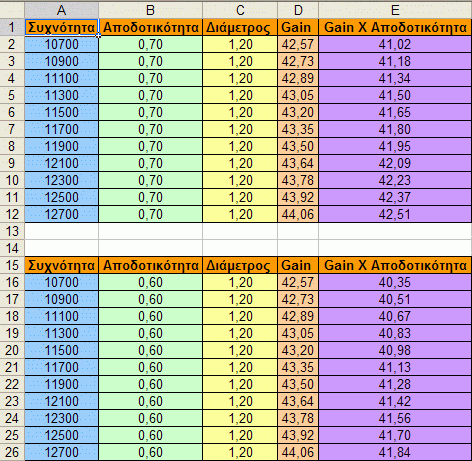Viewport: 472px width, 461px height.
Task: Click row 1 header
Action: pyautogui.click(x=12, y=27)
